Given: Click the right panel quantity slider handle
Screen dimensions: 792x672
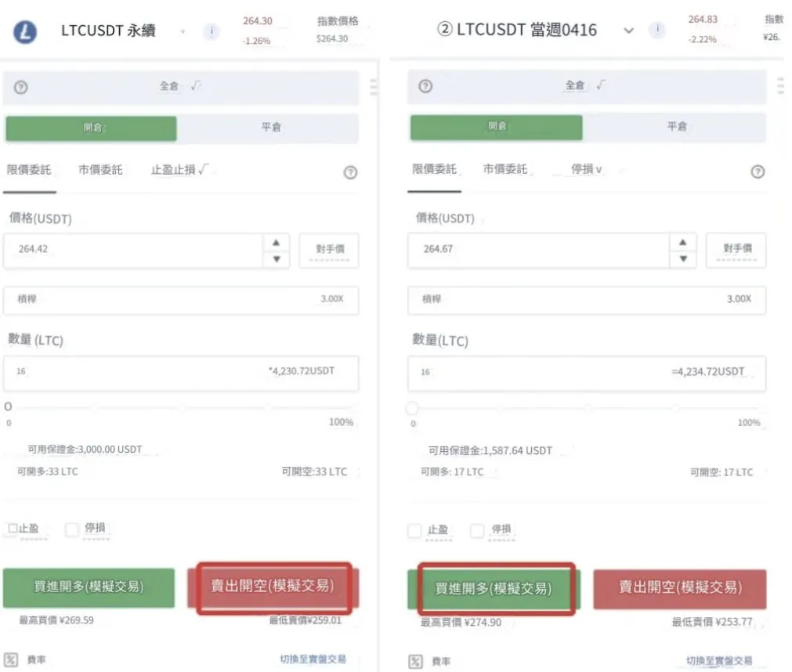Looking at the screenshot, I should coord(412,408).
